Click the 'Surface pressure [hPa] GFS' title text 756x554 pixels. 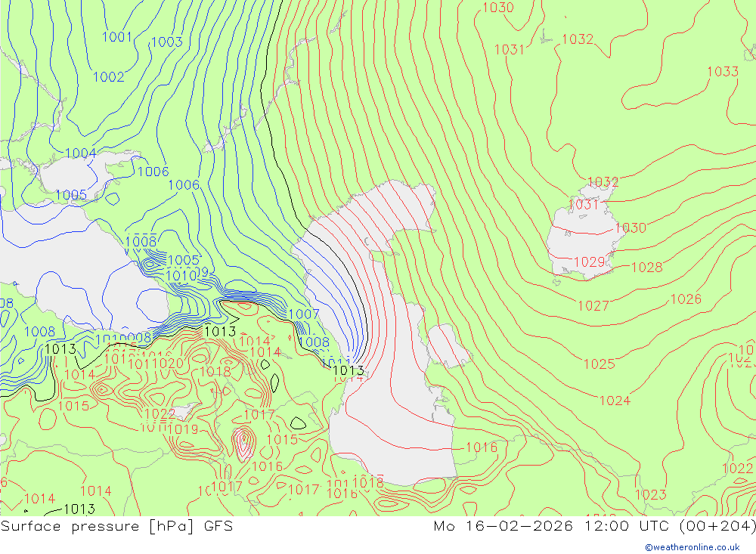pos(116,526)
